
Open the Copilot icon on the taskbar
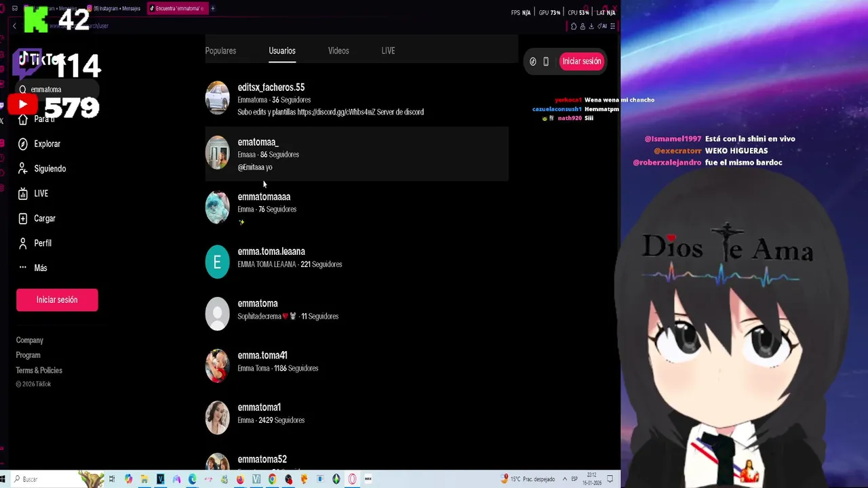[128, 479]
